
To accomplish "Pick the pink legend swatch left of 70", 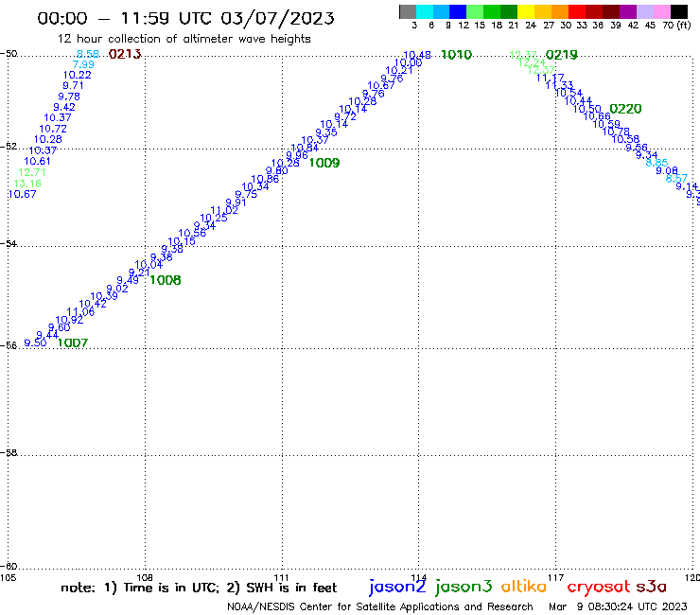I will pos(661,11).
